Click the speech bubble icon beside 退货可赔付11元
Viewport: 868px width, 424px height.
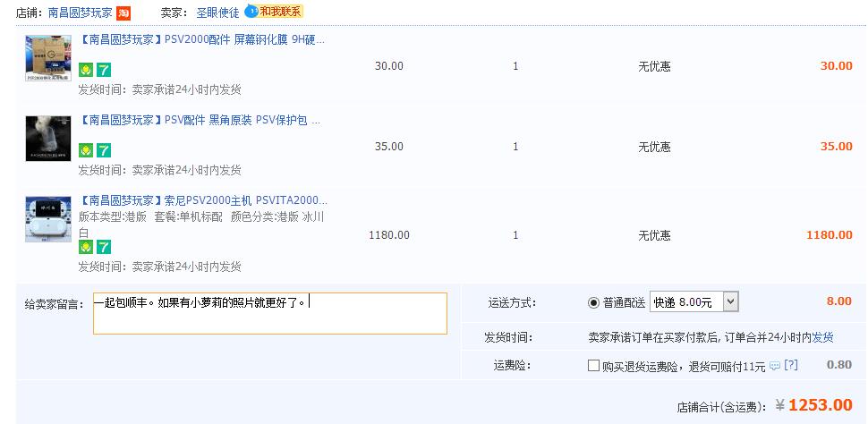(774, 366)
